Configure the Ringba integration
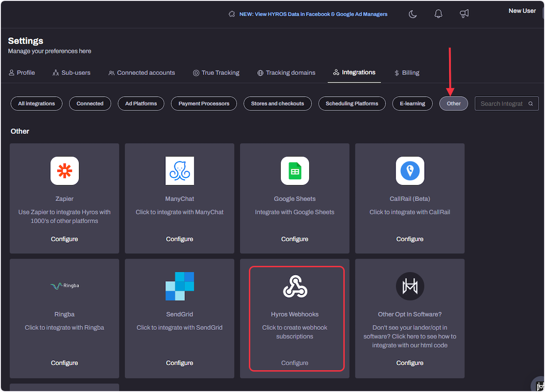Viewport: 545px width, 392px height. pyautogui.click(x=64, y=363)
